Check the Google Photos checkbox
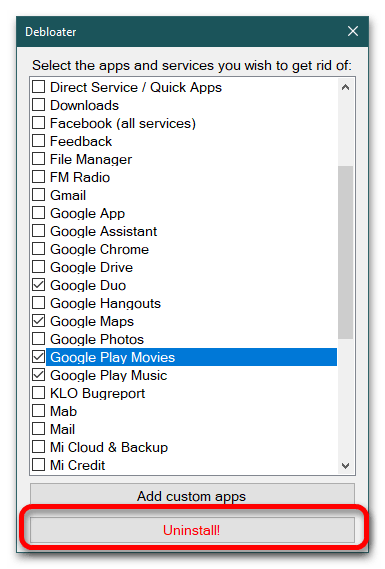 click(x=38, y=339)
